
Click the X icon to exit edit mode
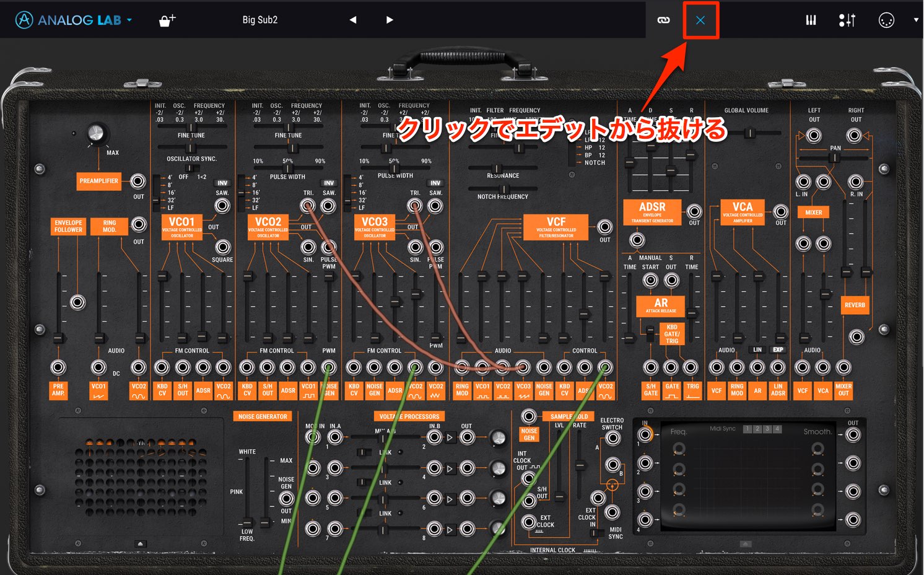[x=700, y=20]
